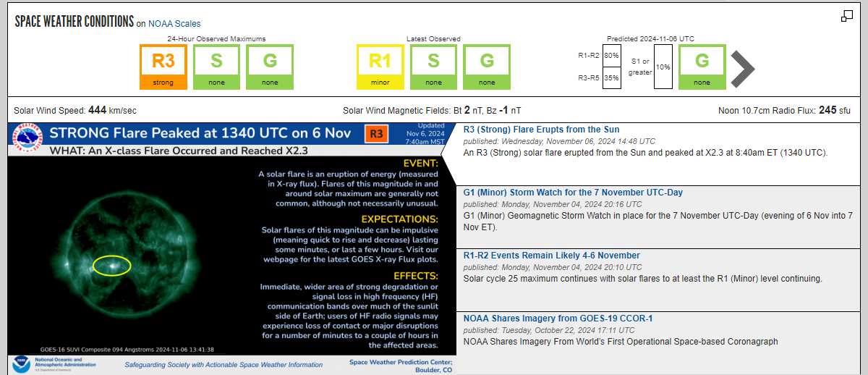Click the gray next-day forecast chevron arrow
The width and height of the screenshot is (868, 375).
pos(743,69)
